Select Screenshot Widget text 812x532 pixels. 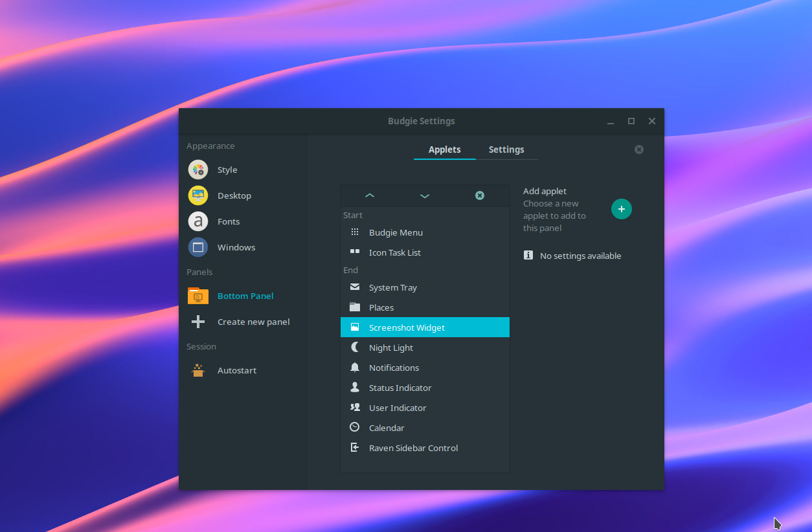click(407, 328)
